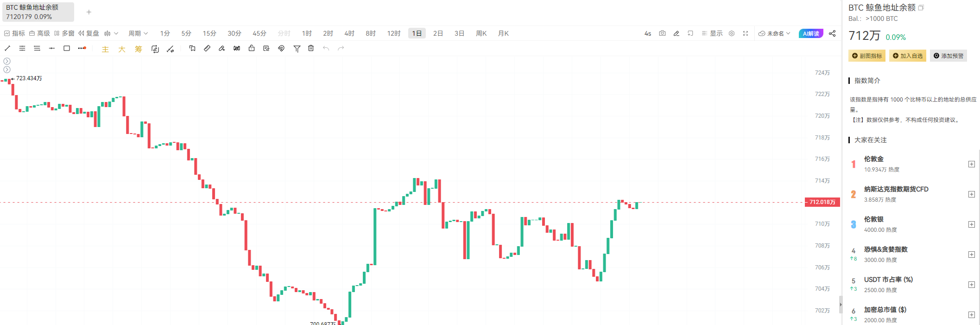Click the screenshot camera icon

[x=662, y=33]
